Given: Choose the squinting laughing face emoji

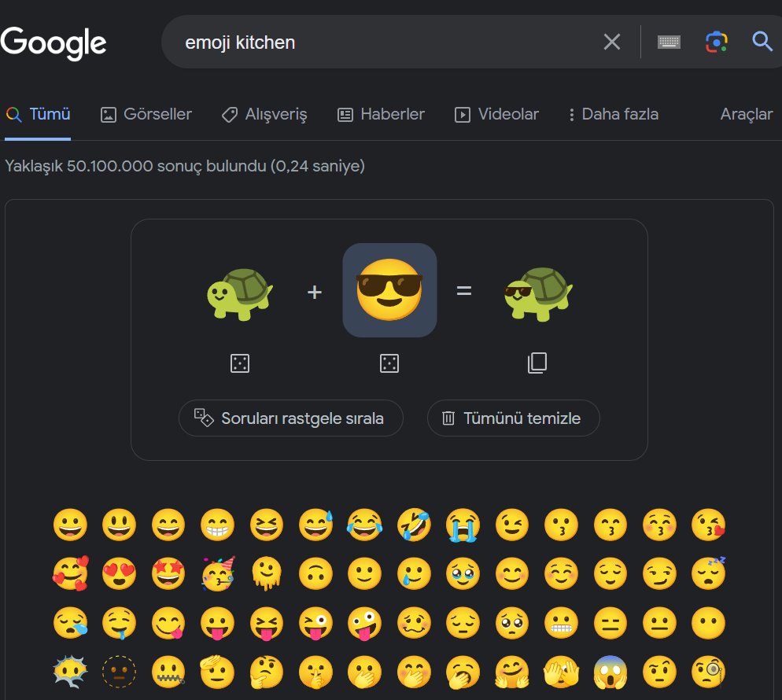Looking at the screenshot, I should [267, 525].
